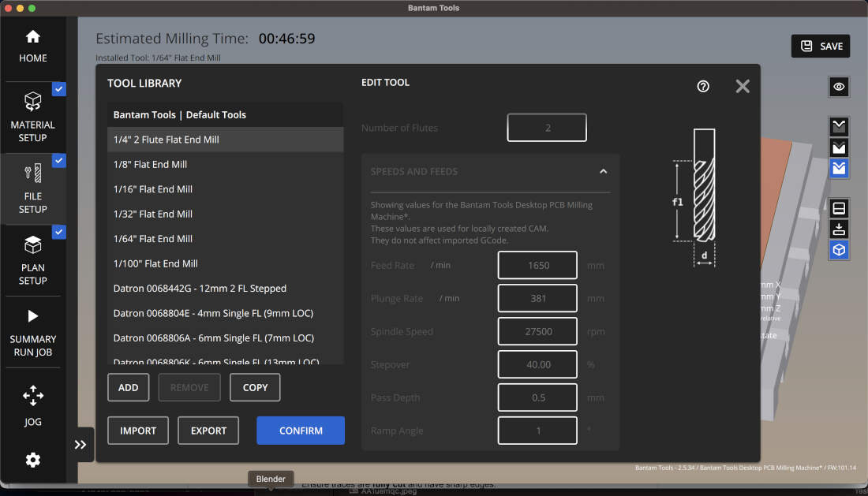Screen dimensions: 868x496
Task: Click the Copy tool button
Action: point(255,388)
